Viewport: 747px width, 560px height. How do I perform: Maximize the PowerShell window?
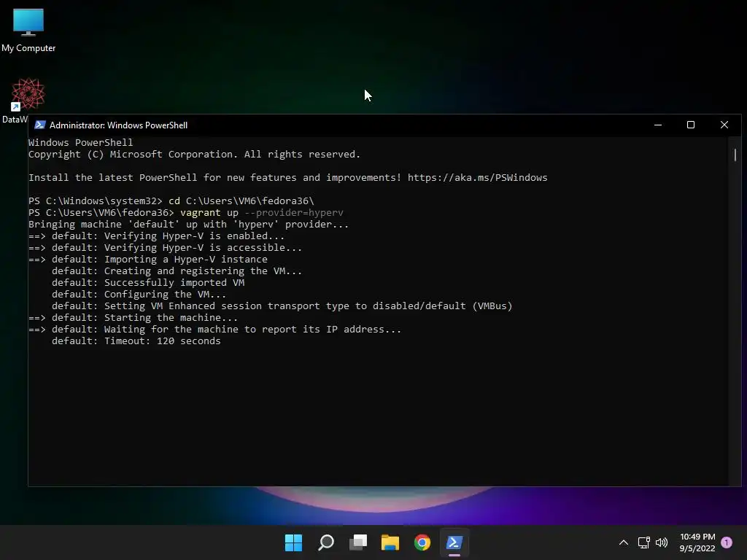coord(691,125)
